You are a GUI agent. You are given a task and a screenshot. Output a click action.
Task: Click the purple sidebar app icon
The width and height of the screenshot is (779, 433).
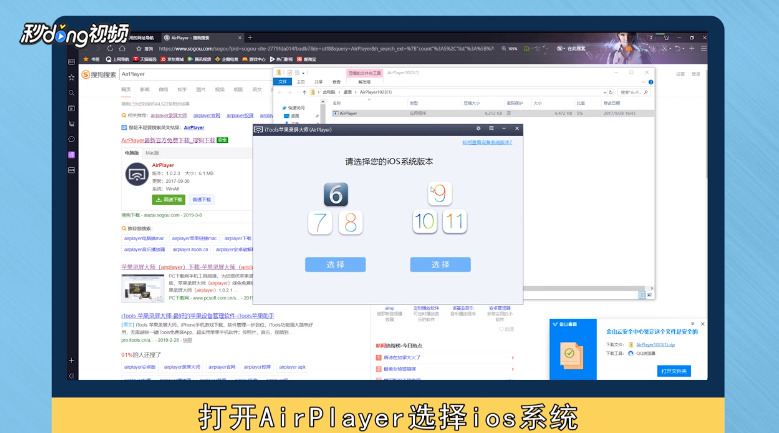tap(72, 155)
